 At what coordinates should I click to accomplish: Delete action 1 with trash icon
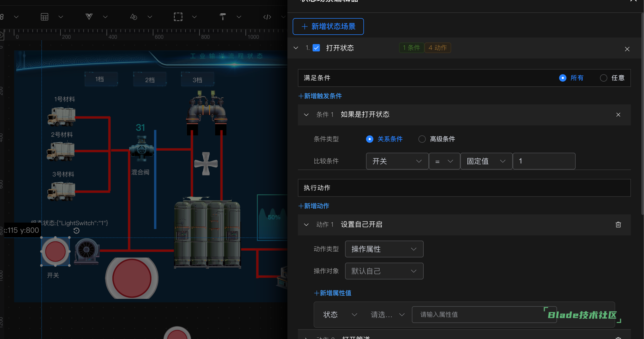618,225
